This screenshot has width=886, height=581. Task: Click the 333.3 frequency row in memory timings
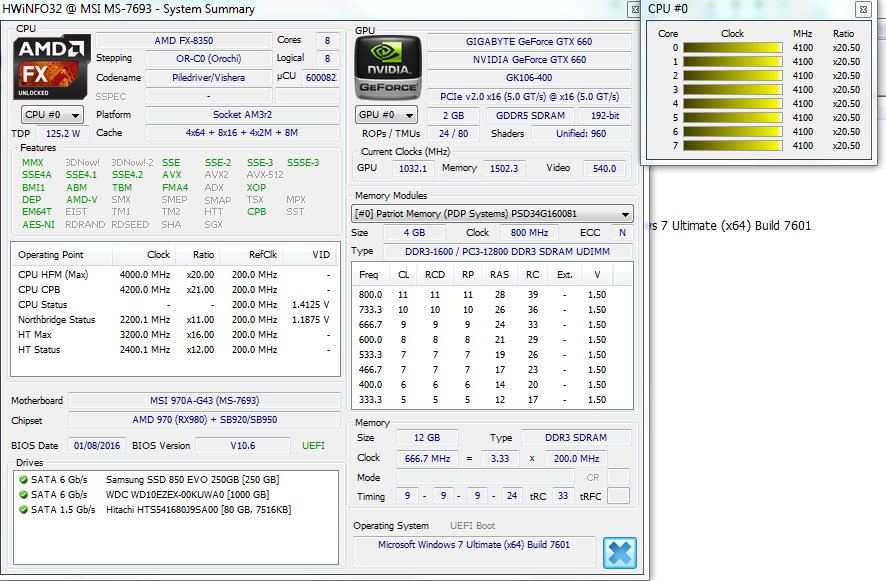(x=492, y=400)
